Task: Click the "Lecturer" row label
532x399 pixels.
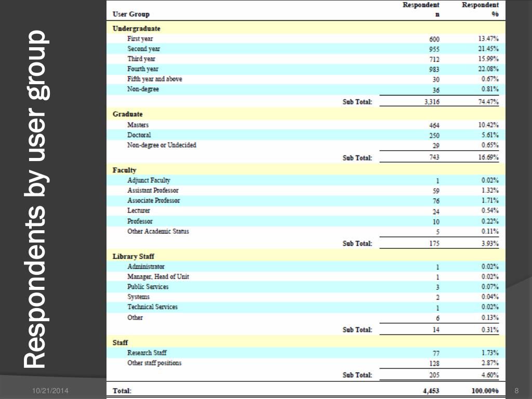Action: point(139,211)
